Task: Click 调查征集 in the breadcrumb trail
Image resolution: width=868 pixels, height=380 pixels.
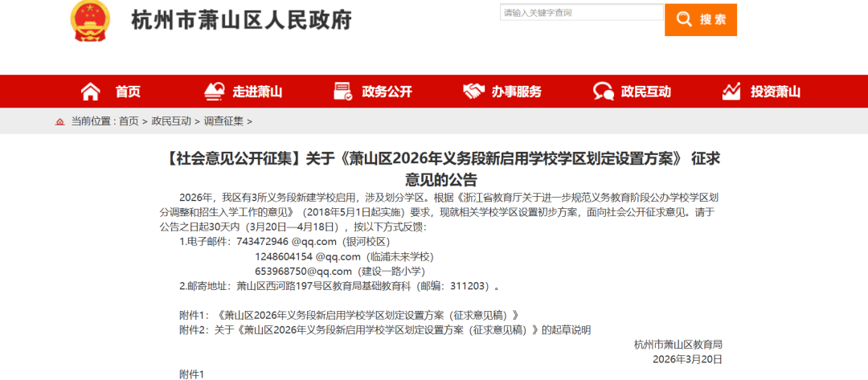Action: click(223, 121)
